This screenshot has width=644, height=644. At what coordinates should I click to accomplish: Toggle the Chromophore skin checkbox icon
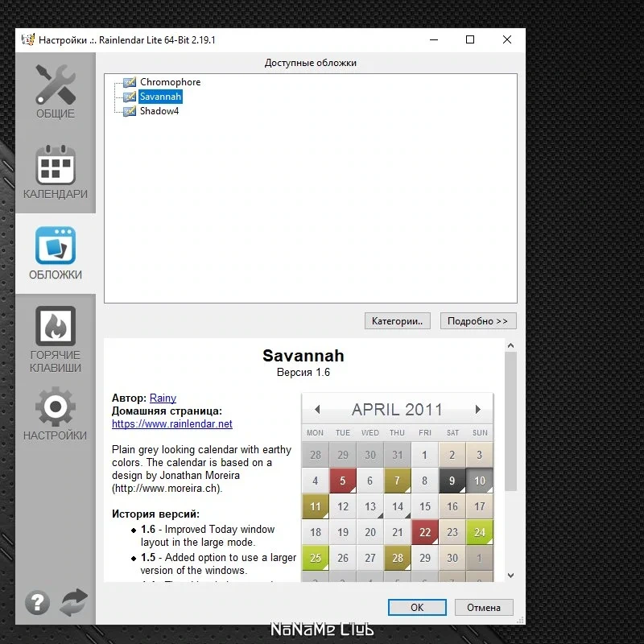pos(130,82)
